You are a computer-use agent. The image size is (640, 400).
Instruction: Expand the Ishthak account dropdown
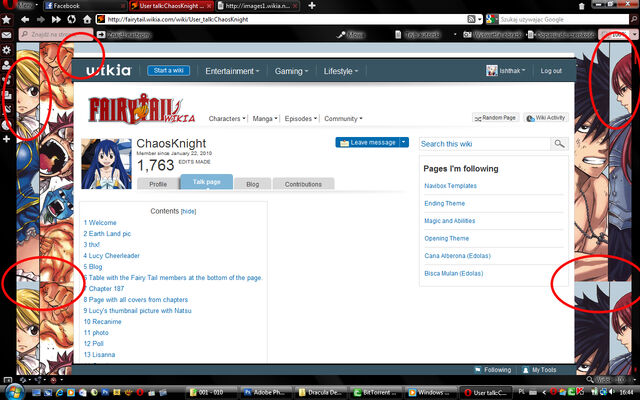tap(512, 71)
